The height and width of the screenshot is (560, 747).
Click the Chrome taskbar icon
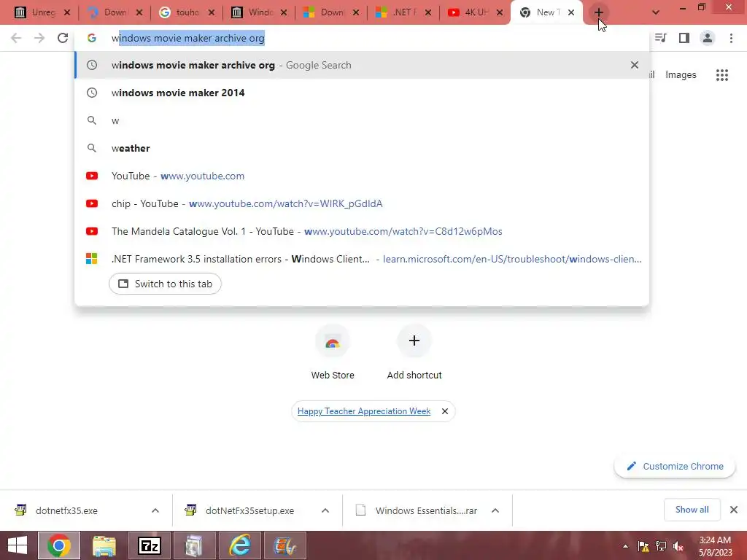click(x=59, y=545)
